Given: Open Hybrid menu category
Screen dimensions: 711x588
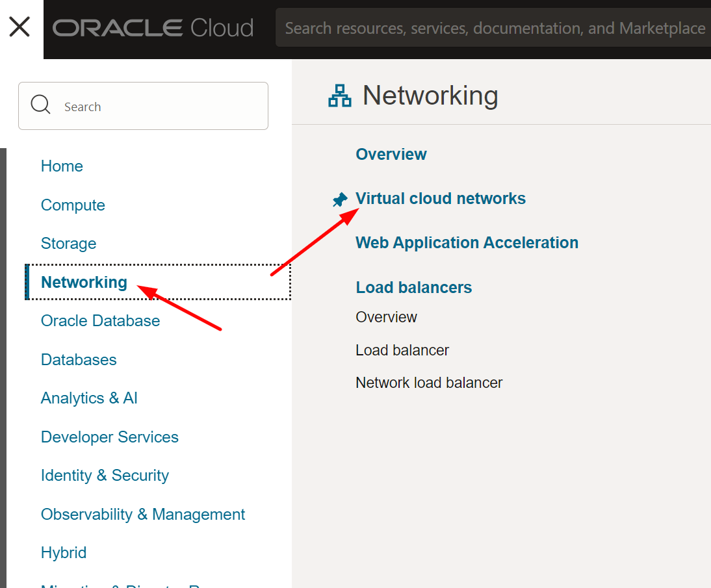Looking at the screenshot, I should pyautogui.click(x=64, y=553).
